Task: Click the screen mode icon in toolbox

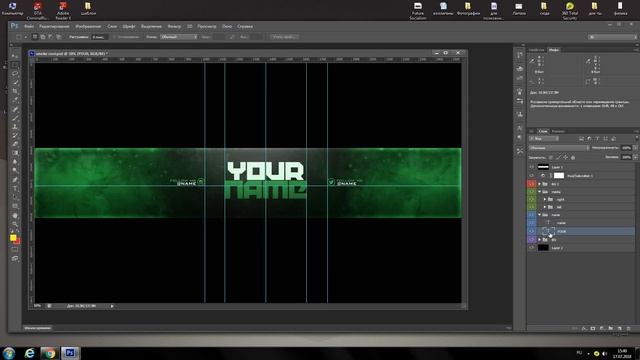Action: click(x=15, y=258)
